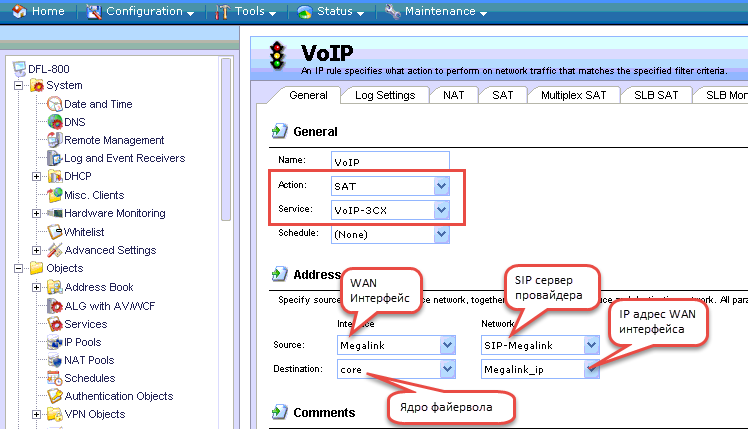Click the Log and Event Receivers icon
748x429 pixels.
point(55,158)
